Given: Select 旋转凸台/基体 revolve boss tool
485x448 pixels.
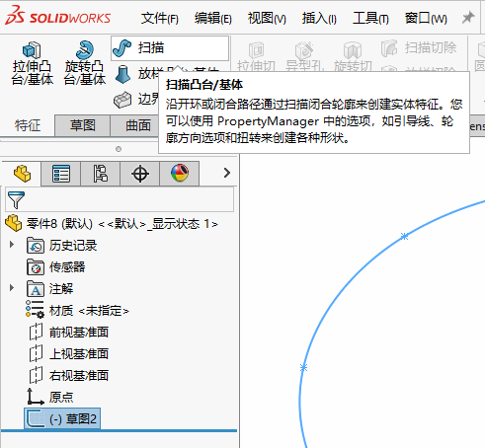Looking at the screenshot, I should pos(85,63).
